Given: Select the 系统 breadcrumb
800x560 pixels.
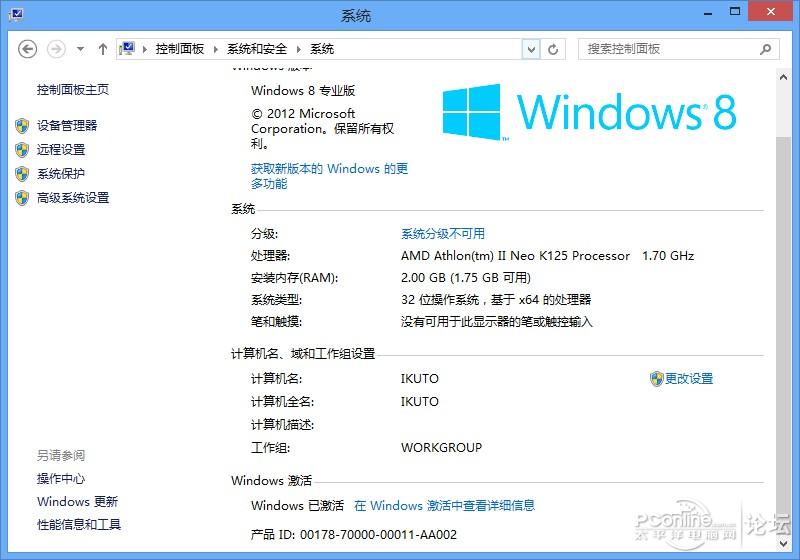Looking at the screenshot, I should (x=322, y=49).
